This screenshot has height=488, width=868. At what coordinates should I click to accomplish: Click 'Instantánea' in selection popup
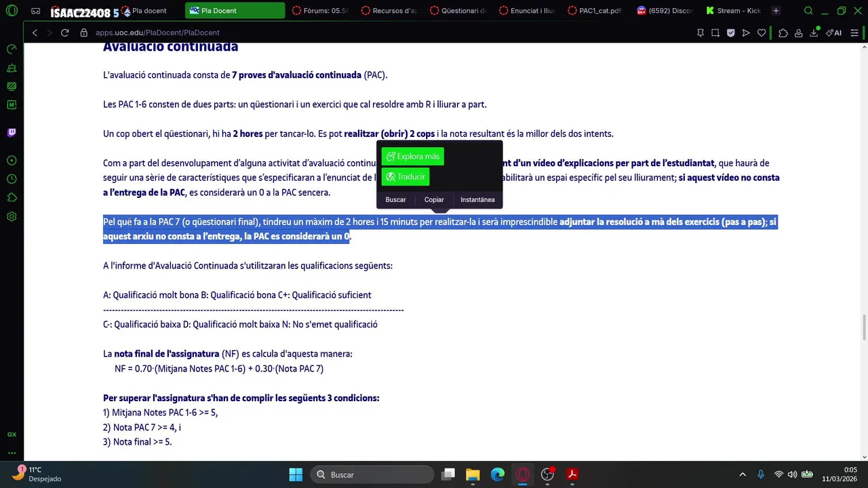click(477, 199)
